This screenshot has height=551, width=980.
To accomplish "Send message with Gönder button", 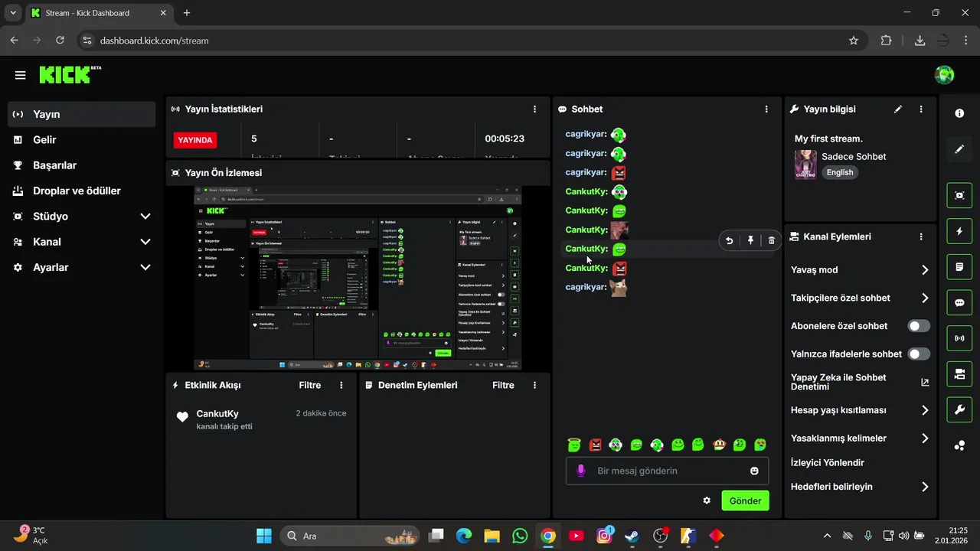I will point(745,500).
